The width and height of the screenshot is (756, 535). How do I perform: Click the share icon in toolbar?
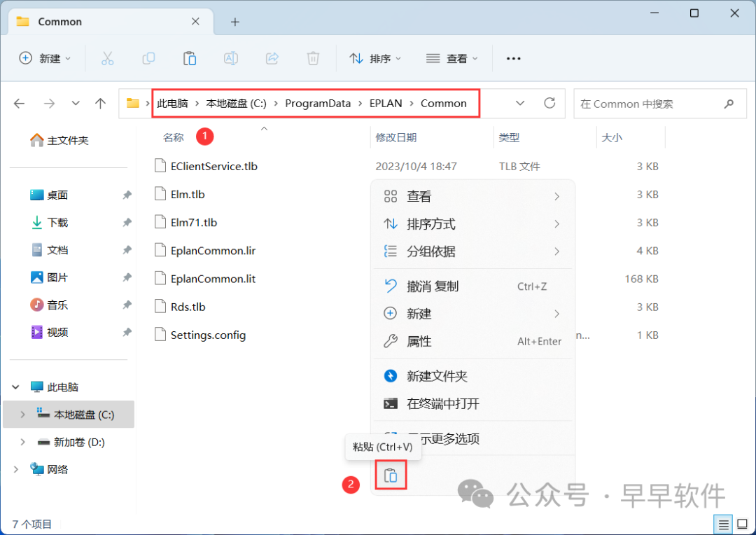(272, 59)
